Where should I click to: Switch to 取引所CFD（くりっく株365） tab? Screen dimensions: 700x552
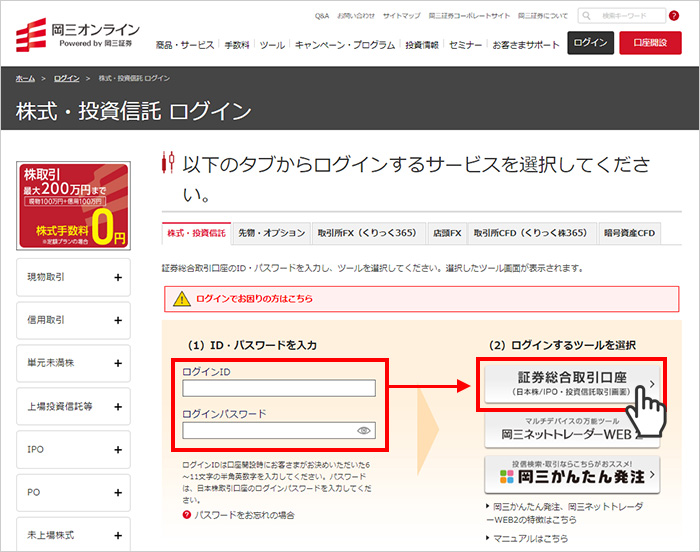530,233
